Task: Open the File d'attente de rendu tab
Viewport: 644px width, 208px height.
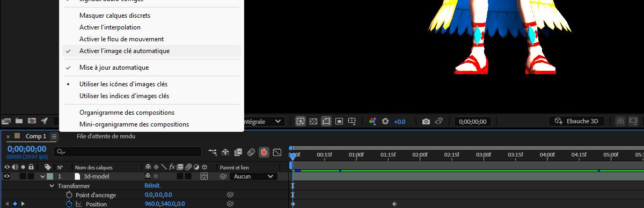Action: (106, 137)
